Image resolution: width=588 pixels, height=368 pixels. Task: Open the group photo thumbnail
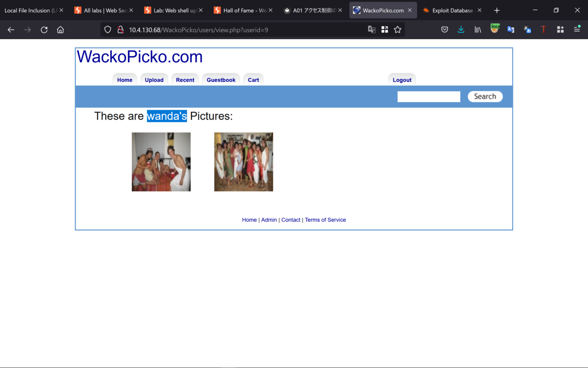point(244,162)
